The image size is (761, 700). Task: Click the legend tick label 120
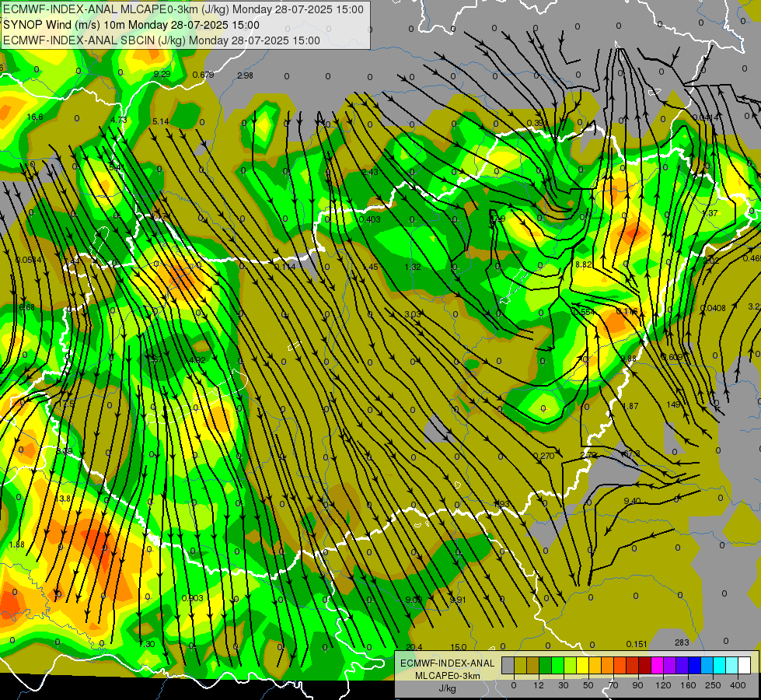663,685
